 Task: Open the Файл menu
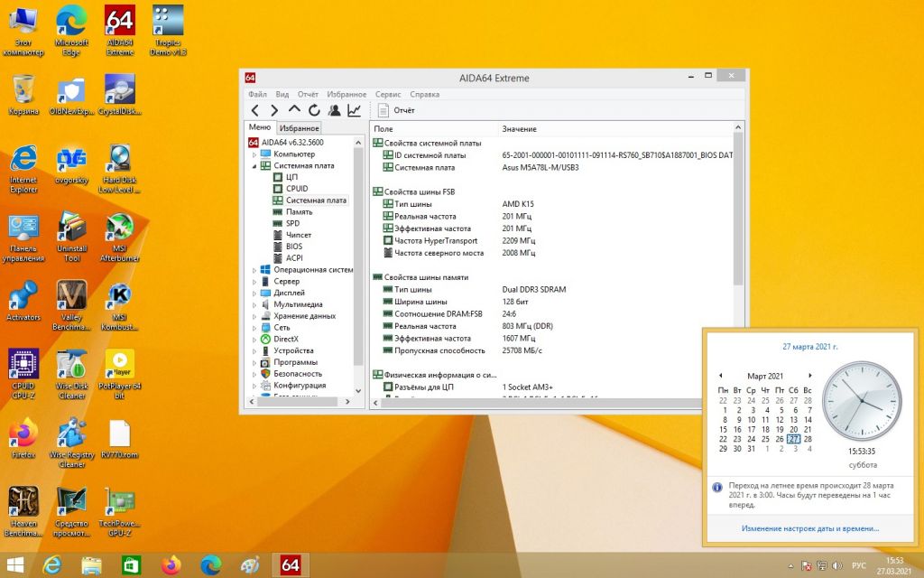point(257,94)
